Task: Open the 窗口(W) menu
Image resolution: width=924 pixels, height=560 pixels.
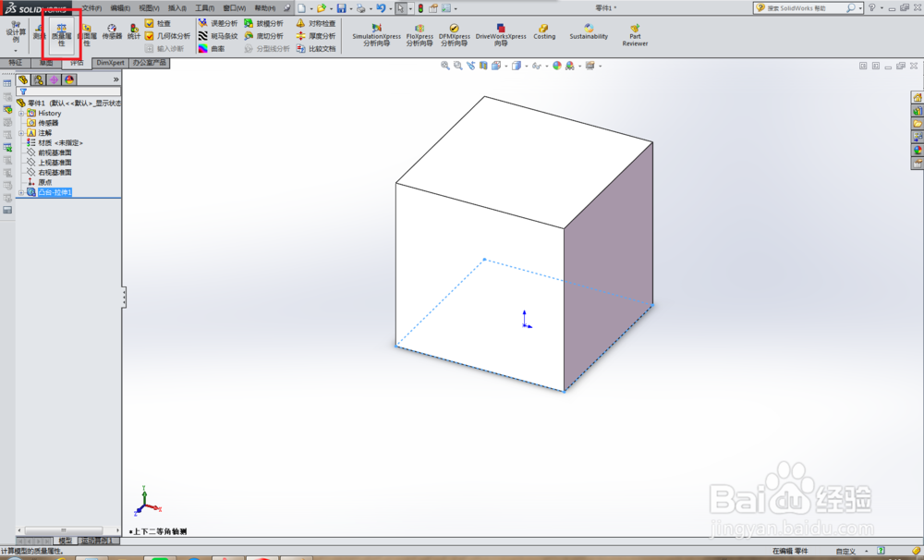Action: (234, 8)
